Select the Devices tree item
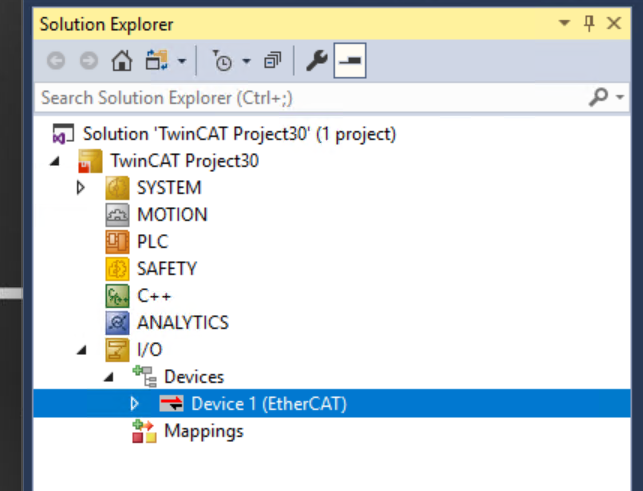This screenshot has width=643, height=491. (x=194, y=377)
